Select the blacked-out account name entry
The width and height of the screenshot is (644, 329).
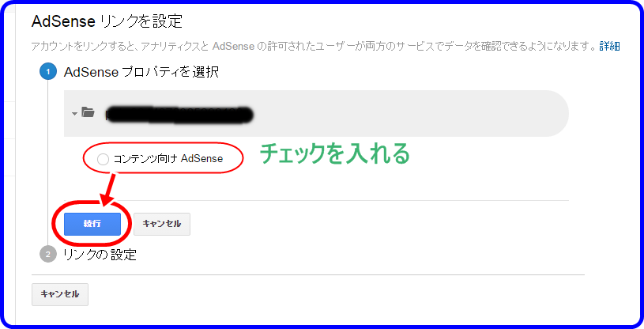click(x=179, y=115)
